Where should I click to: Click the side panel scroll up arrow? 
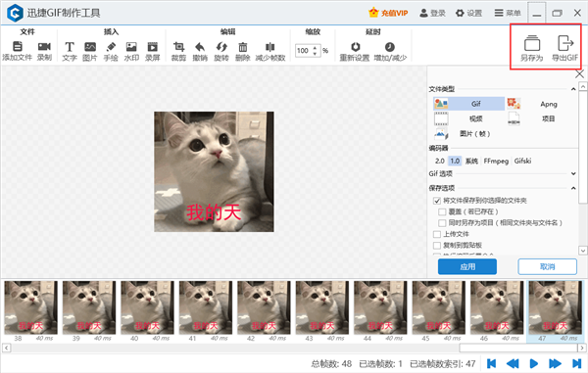(x=583, y=87)
